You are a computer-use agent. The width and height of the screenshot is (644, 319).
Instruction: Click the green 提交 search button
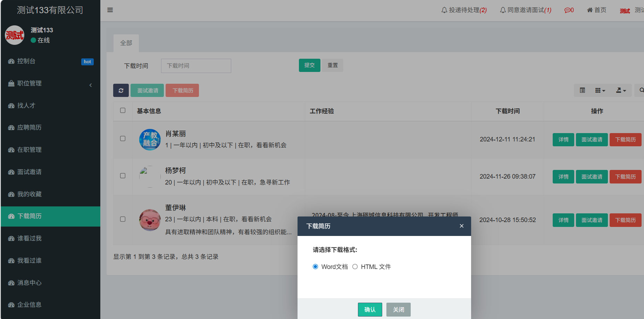309,65
